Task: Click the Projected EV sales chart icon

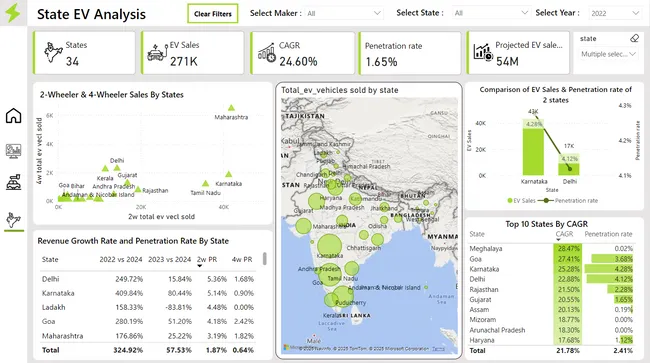Action: pos(483,52)
